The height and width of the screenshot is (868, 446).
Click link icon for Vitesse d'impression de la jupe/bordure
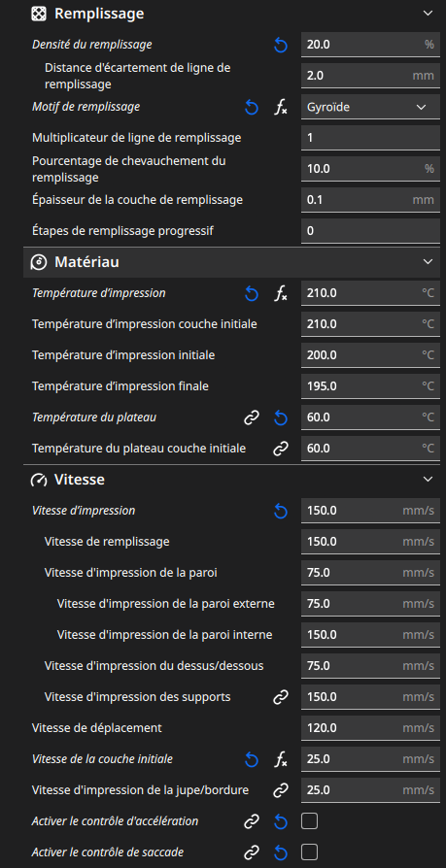281,790
